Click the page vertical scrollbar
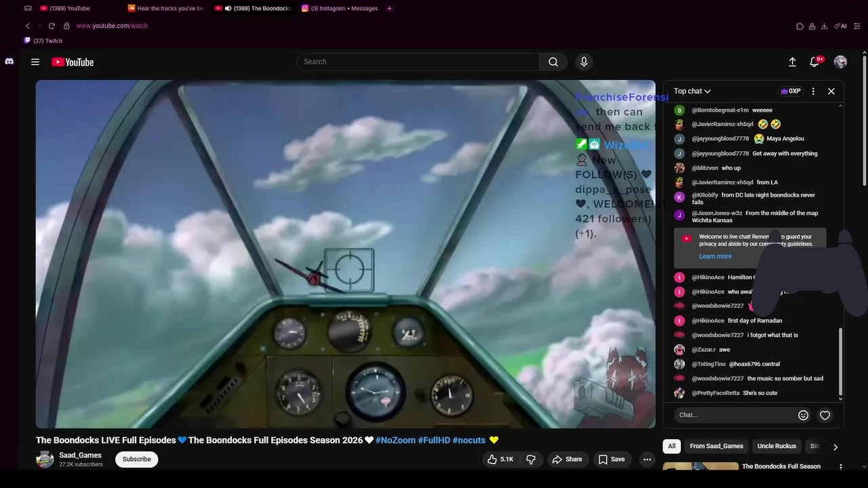Screen dimensions: 868x488 click(x=865, y=122)
